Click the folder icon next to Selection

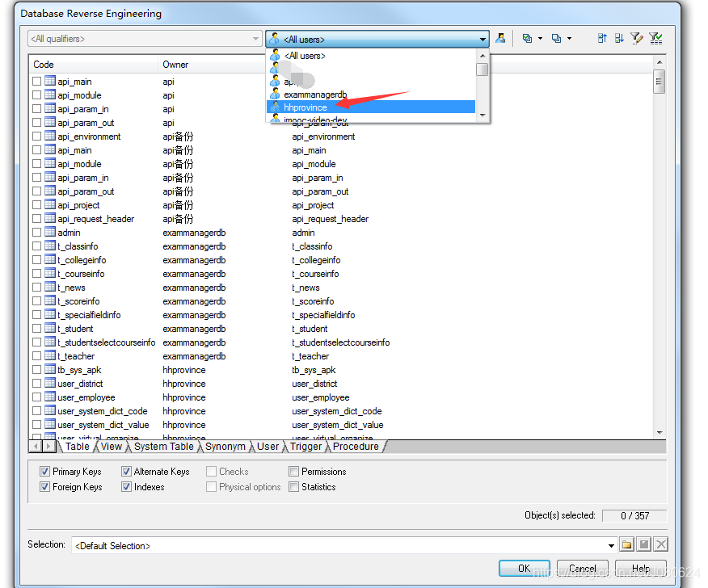coord(626,544)
